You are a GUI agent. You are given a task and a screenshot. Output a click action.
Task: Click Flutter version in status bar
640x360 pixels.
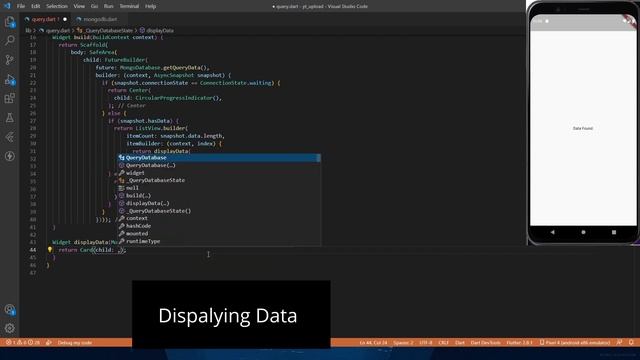[x=519, y=342]
